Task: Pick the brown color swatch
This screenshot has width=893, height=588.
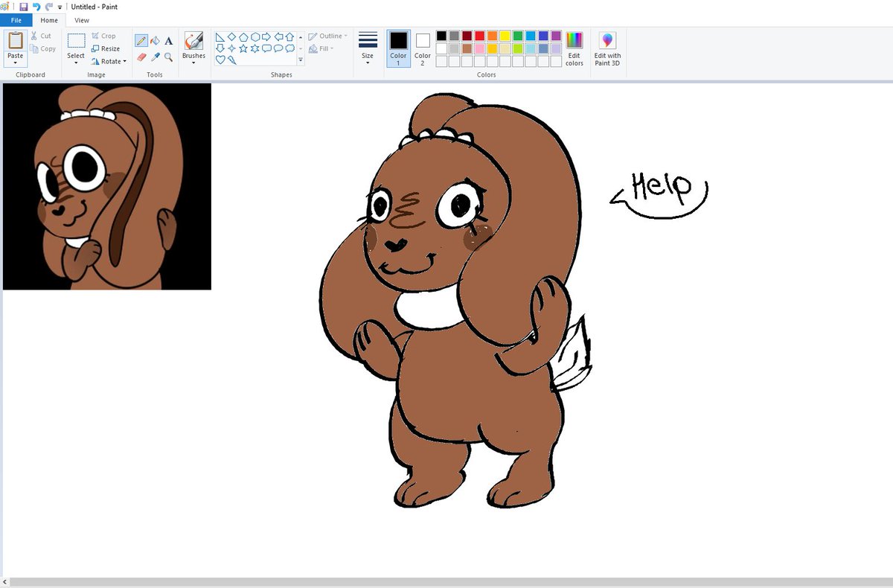Action: (467, 48)
